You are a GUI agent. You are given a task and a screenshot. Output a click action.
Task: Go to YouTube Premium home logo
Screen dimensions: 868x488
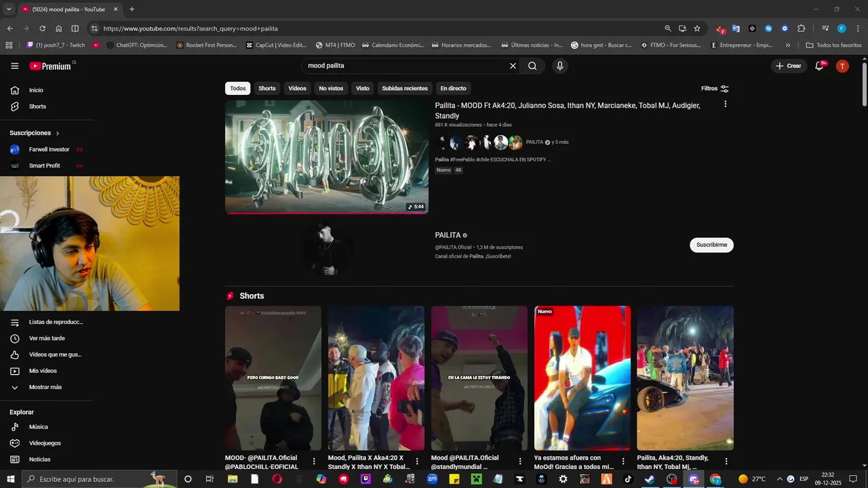click(50, 66)
